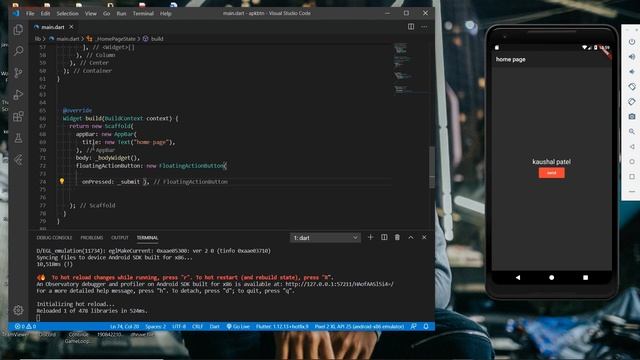Image resolution: width=640 pixels, height=360 pixels.
Task: Lower emulator volume
Action: (x=632, y=72)
